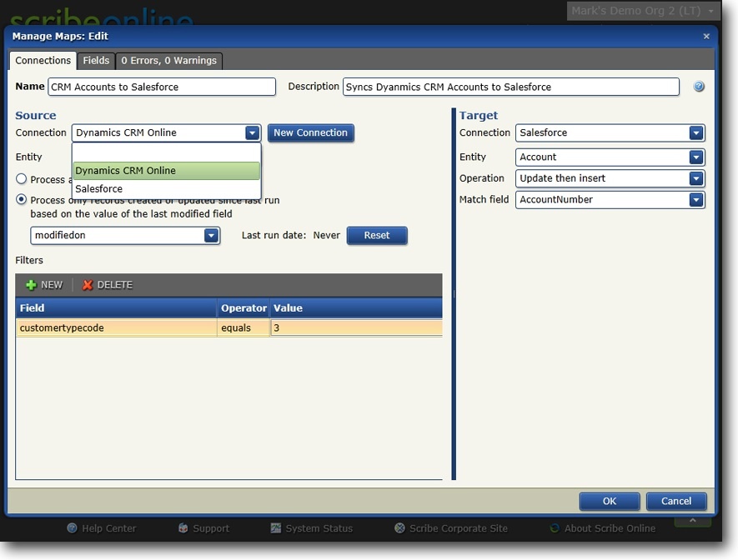The image size is (738, 560).
Task: Sort by the Field column header
Action: 116,308
